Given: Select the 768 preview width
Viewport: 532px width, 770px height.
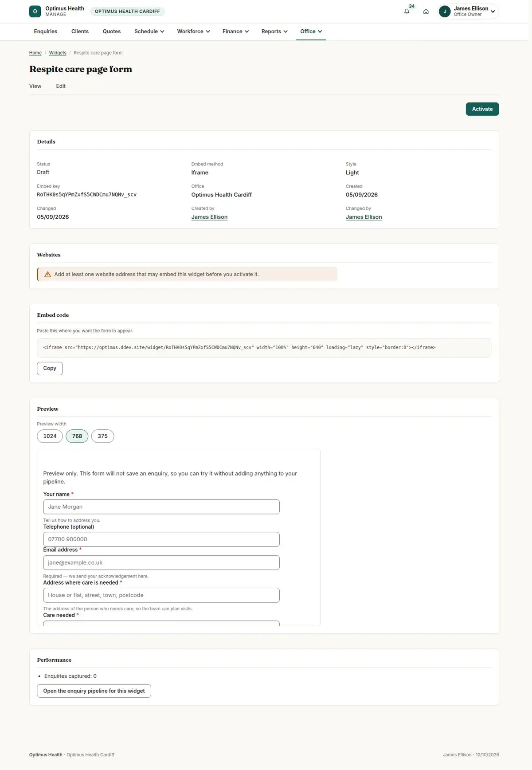Looking at the screenshot, I should 77,436.
